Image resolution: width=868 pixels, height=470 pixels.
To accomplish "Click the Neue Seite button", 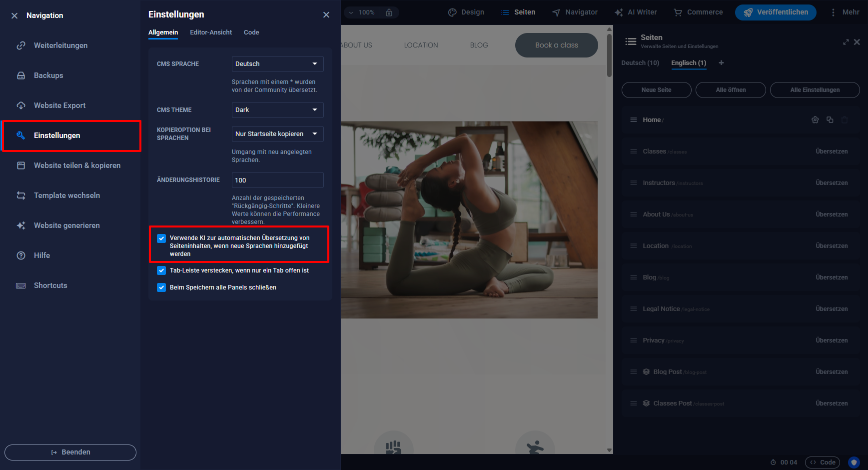I will (656, 90).
